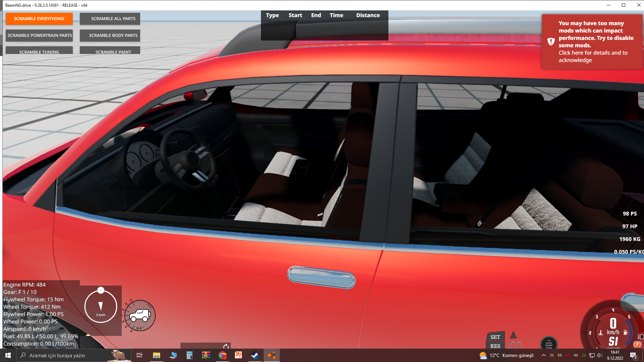This screenshot has height=362, width=644.
Task: Open Google Chrome from taskbar
Action: click(x=222, y=355)
